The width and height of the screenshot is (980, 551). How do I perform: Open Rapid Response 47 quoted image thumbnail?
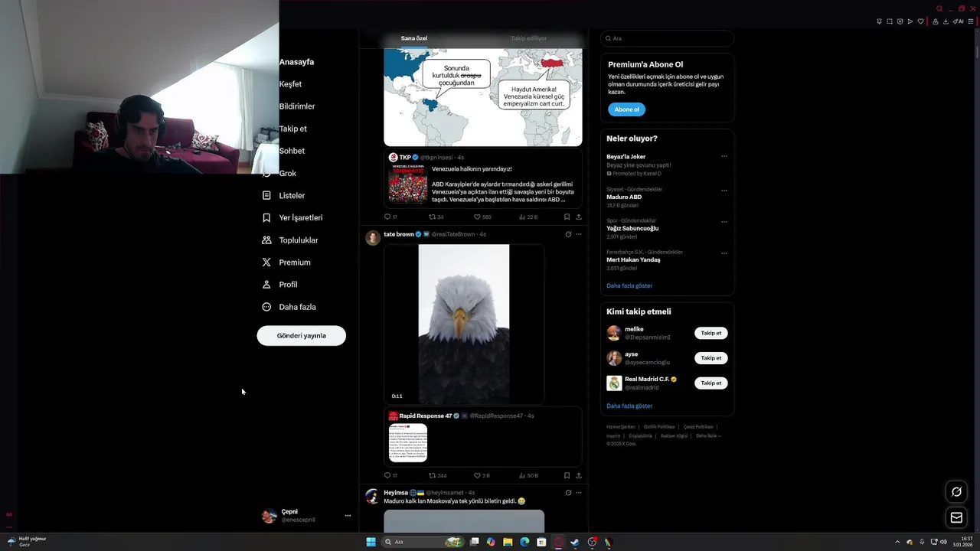[408, 442]
